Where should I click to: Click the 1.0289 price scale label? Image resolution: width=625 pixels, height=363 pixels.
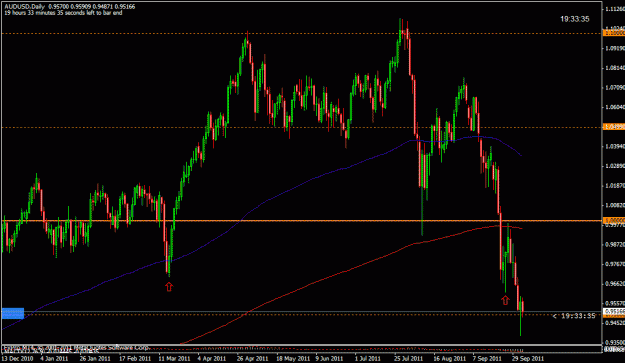[x=614, y=166]
